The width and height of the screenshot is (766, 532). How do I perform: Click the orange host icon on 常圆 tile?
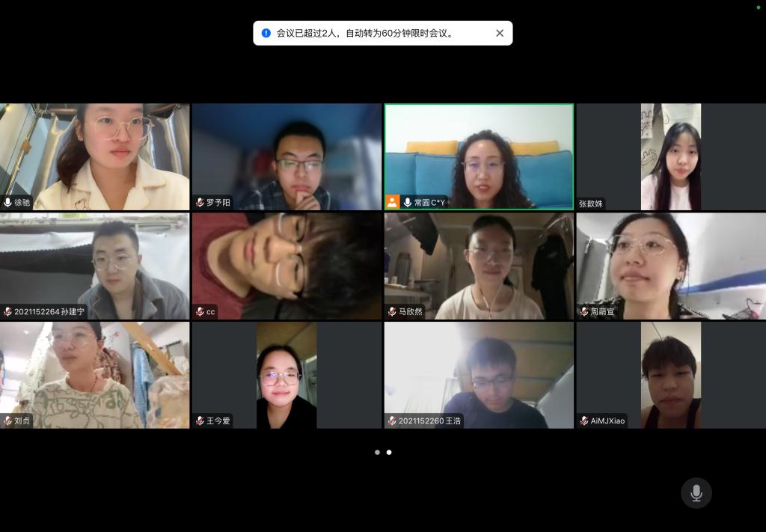point(392,202)
